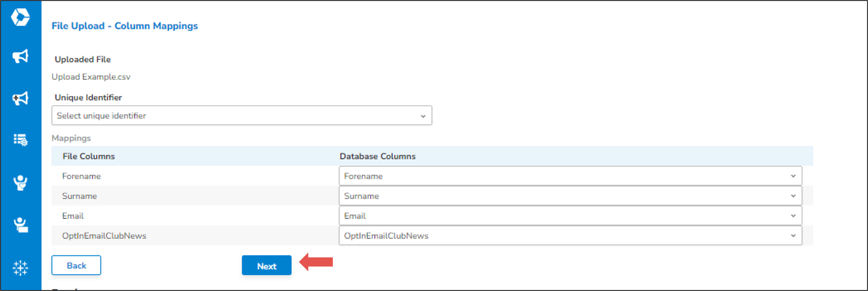Click the Back button
Image resolution: width=868 pixels, height=291 pixels.
(76, 265)
